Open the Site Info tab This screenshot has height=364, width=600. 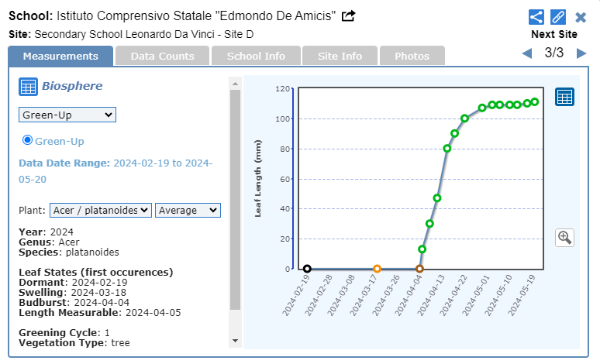pos(340,56)
